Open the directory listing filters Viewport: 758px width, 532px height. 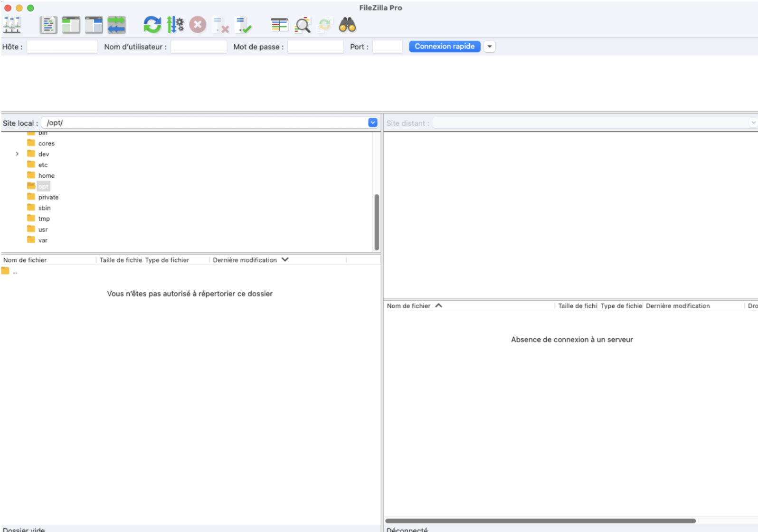pos(279,25)
